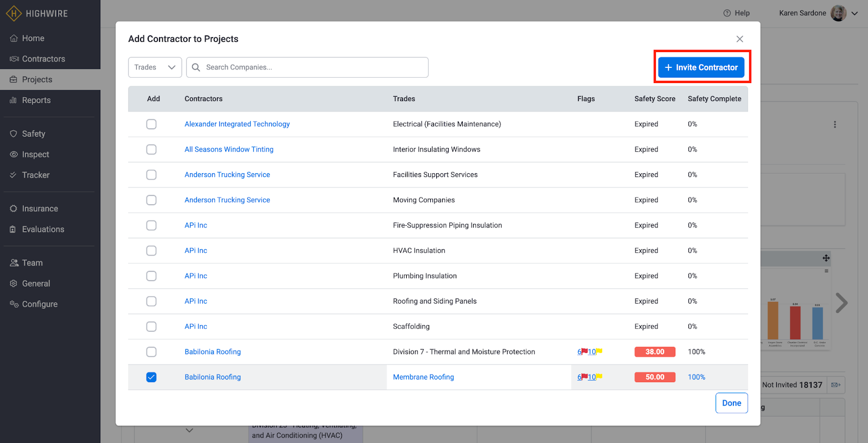Expand the chevron below the dialog
This screenshot has height=443, width=868.
tap(189, 431)
